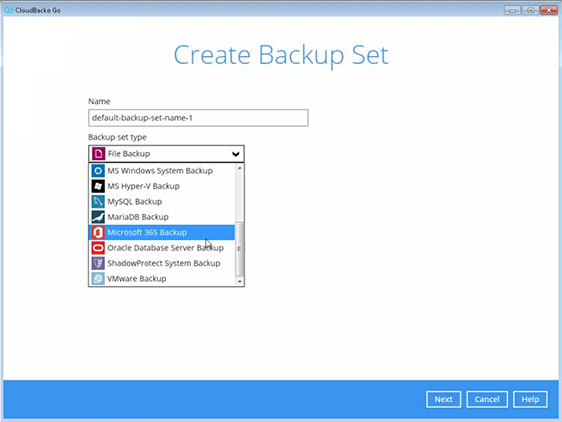Click the MS Windows System Backup icon
562x422 pixels.
click(x=98, y=171)
